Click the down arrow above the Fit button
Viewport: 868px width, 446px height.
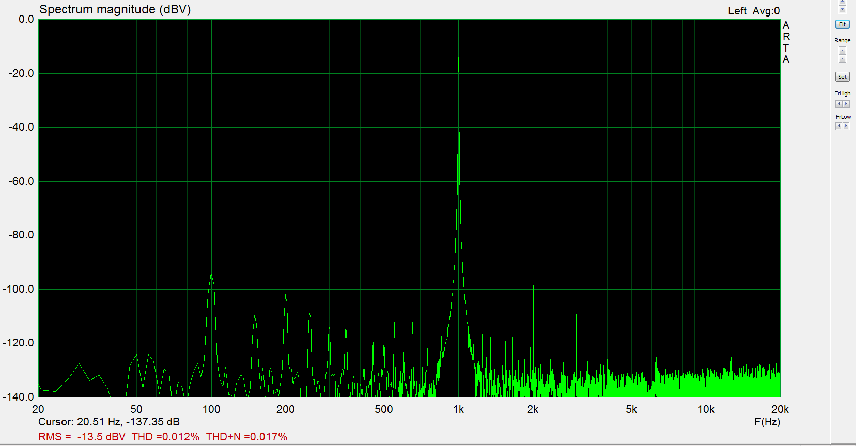point(842,9)
